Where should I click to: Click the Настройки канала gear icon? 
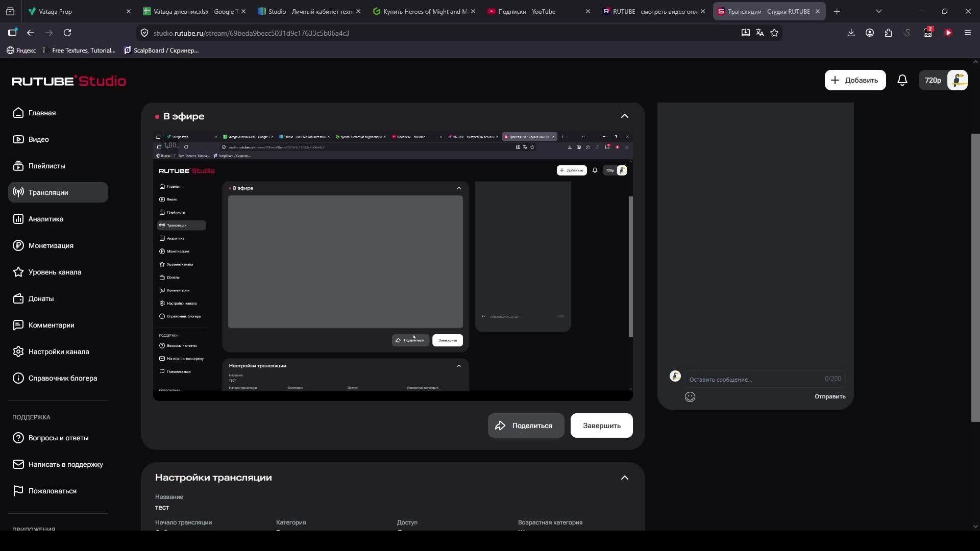click(18, 352)
